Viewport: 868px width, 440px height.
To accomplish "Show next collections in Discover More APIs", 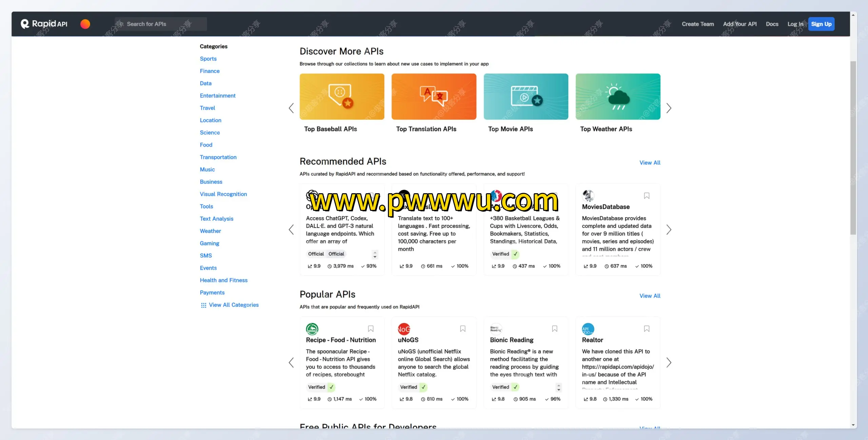I will point(669,108).
